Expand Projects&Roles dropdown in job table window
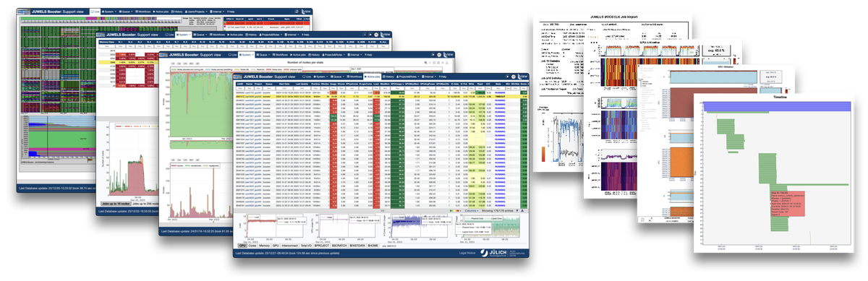Viewport: 868px width, 281px height. click(x=407, y=77)
